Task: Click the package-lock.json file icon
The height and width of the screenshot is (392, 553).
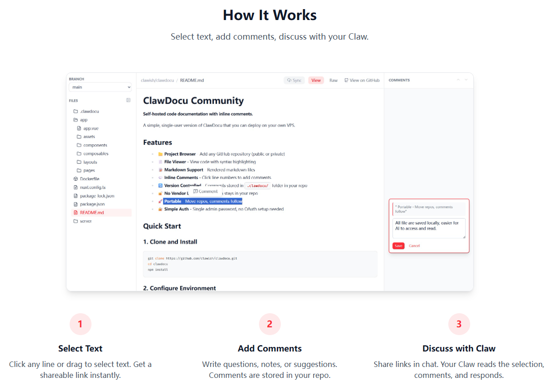Action: pos(76,196)
